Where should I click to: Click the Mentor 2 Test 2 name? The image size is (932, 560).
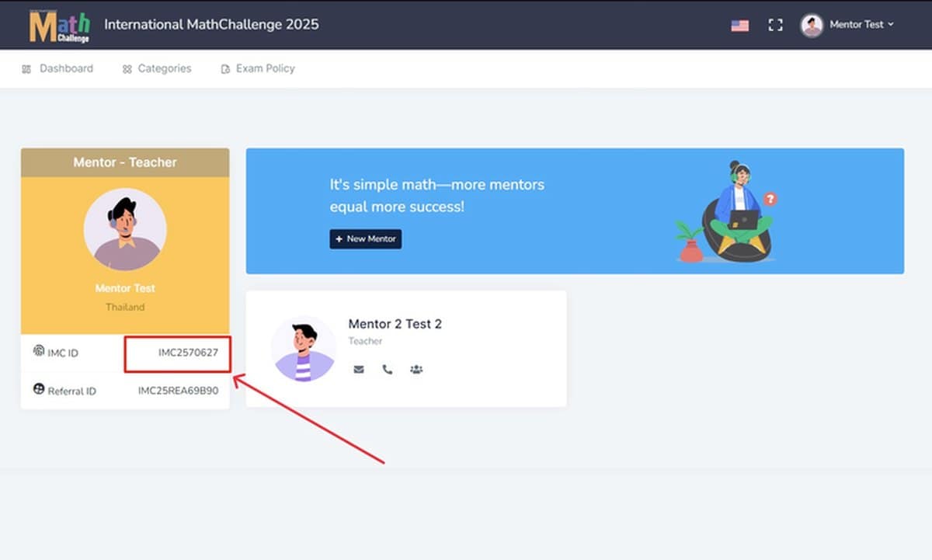click(x=395, y=324)
